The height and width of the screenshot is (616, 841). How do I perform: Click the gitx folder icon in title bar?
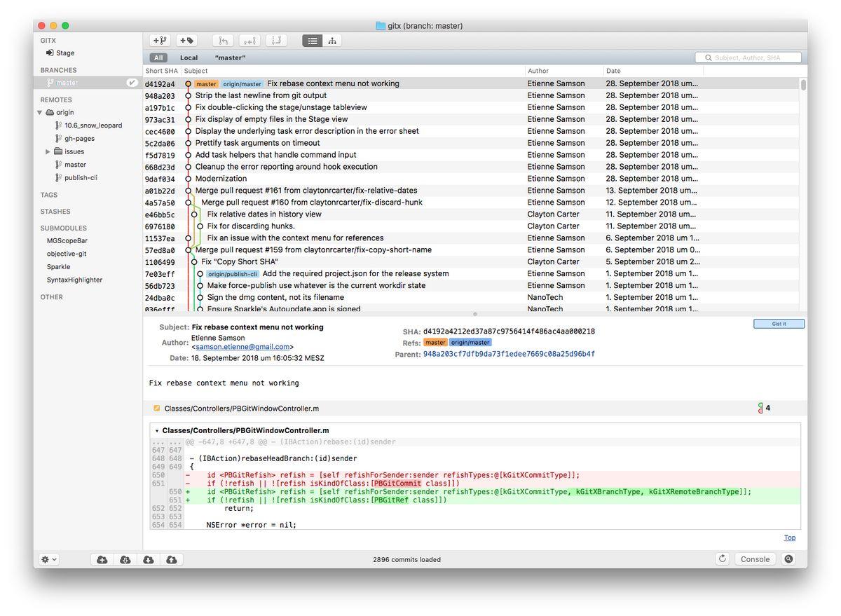tap(381, 26)
